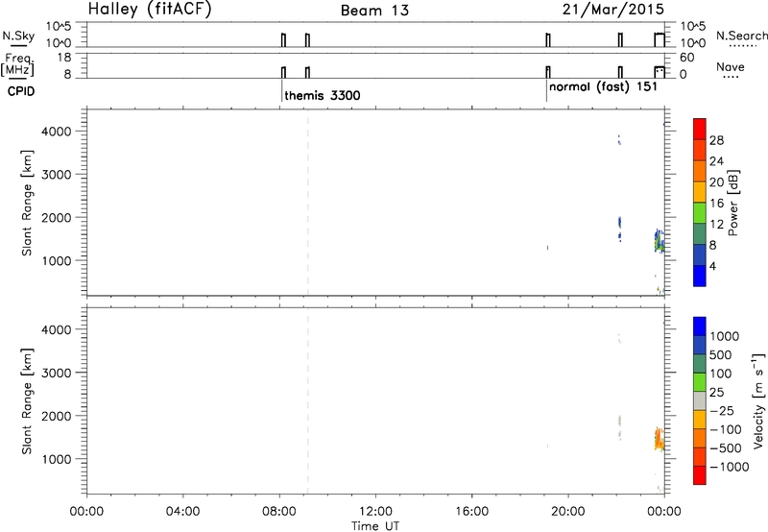The width and height of the screenshot is (768, 532).
Task: Click the 'Velocity [m s-1]' colorbar title
Action: pyautogui.click(x=757, y=400)
